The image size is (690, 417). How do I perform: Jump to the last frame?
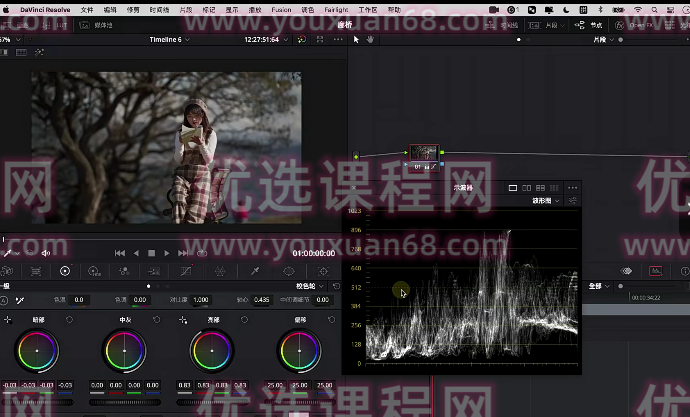pos(183,253)
